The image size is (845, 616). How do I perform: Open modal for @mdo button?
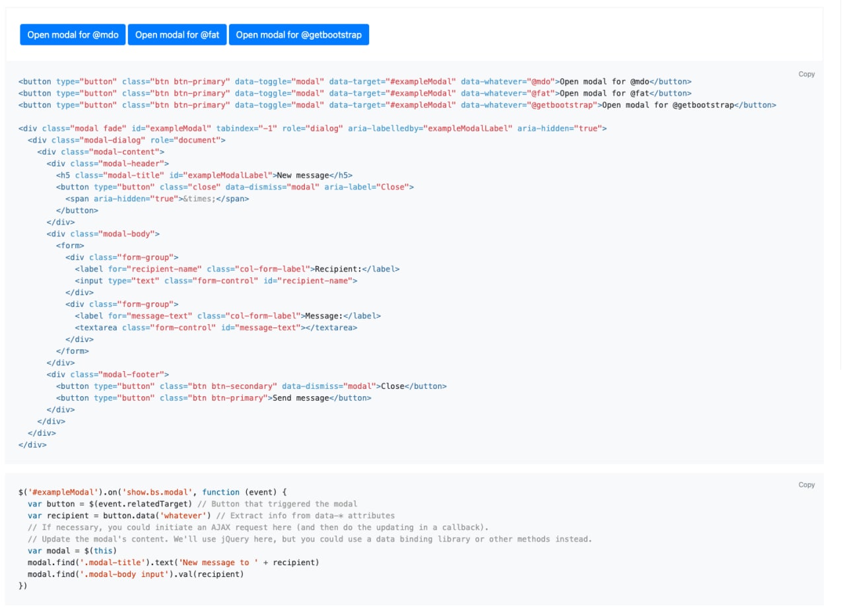73,35
